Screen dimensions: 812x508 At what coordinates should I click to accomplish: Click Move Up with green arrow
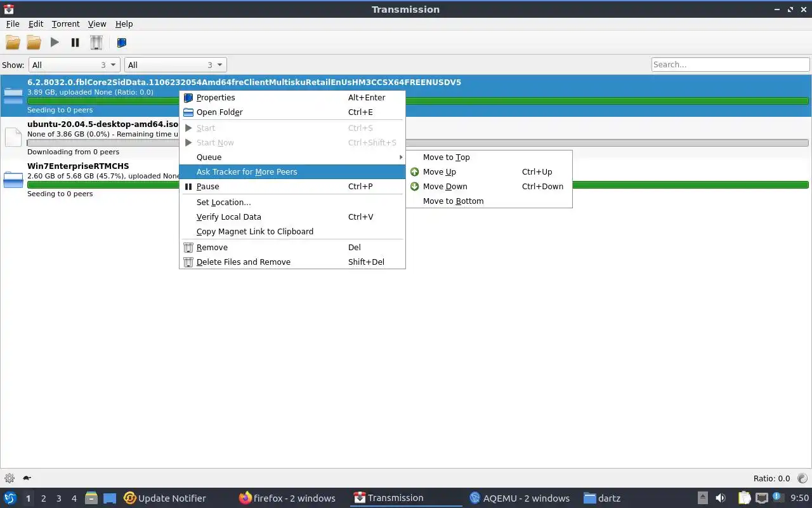(x=489, y=172)
